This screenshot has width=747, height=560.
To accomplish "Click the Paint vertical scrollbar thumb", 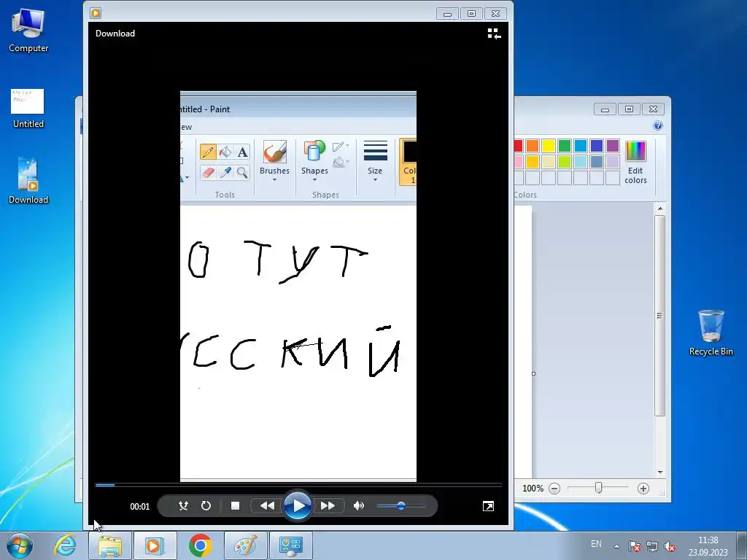I will [x=659, y=316].
